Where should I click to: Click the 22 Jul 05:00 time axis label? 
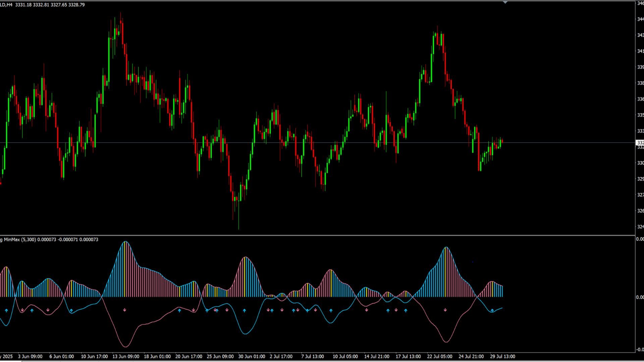(439, 356)
